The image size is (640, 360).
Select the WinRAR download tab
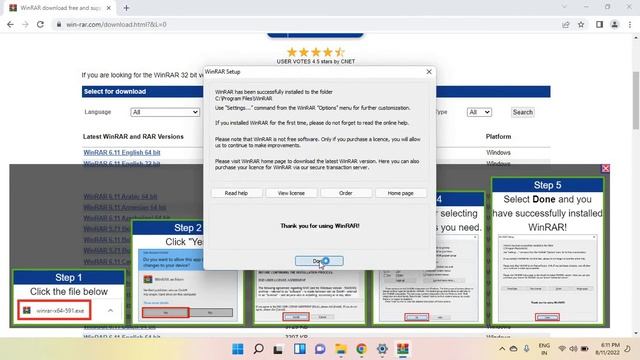[x=60, y=8]
